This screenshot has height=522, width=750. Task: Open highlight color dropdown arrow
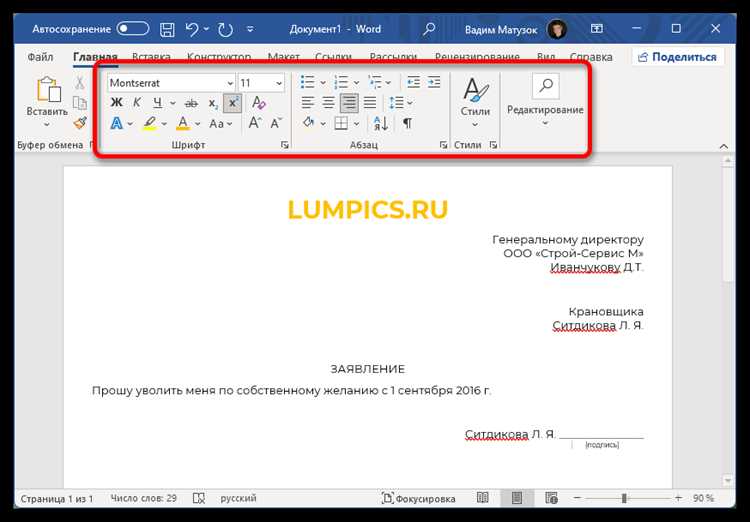click(164, 124)
